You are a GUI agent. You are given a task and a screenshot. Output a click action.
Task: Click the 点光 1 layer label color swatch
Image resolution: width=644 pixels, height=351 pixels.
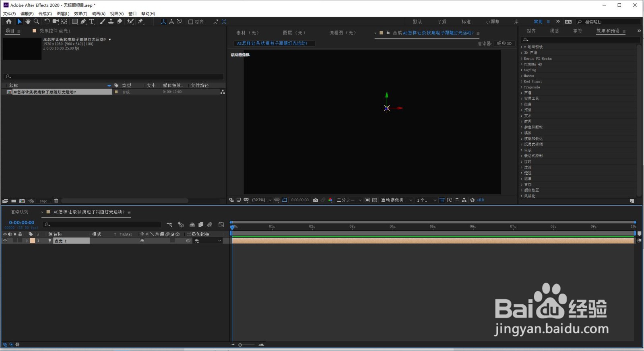pos(32,241)
